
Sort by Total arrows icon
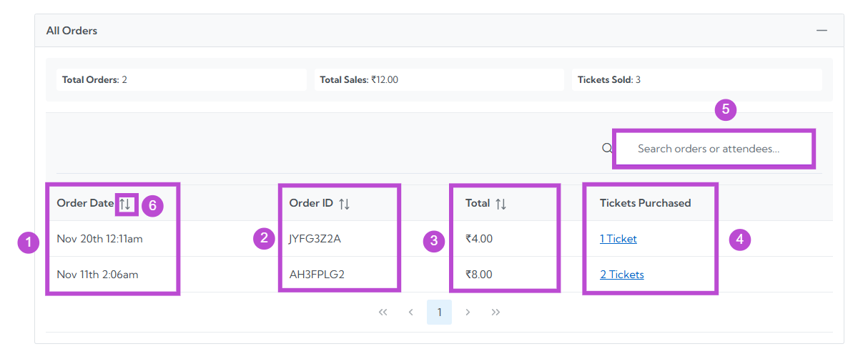(500, 204)
